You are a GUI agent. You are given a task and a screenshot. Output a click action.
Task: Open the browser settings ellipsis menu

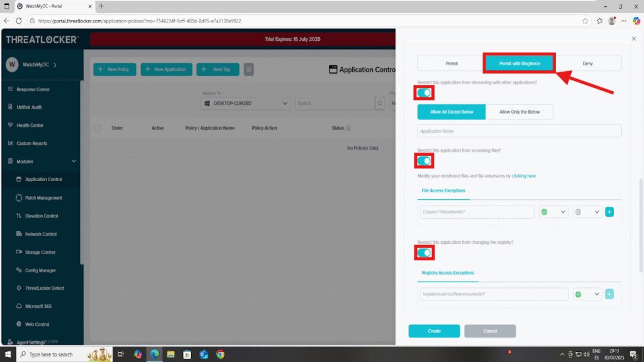[x=623, y=21]
